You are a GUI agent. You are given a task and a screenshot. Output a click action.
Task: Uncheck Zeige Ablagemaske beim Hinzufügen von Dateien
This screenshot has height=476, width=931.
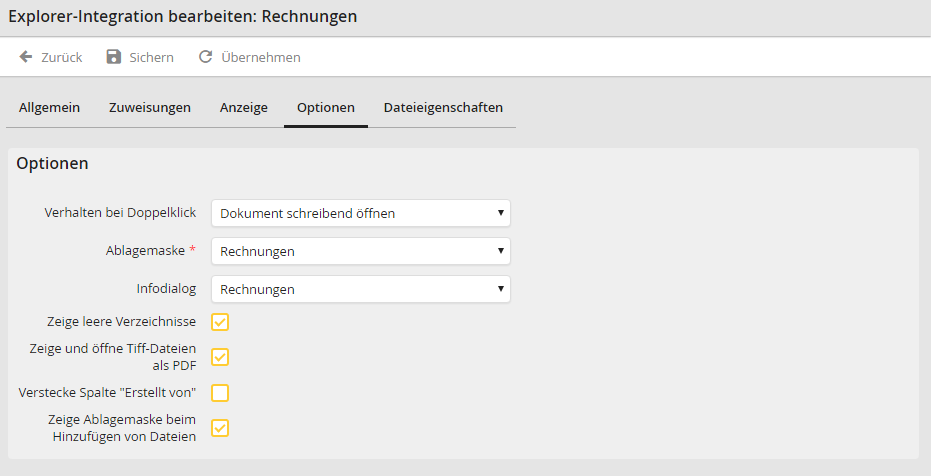(220, 428)
